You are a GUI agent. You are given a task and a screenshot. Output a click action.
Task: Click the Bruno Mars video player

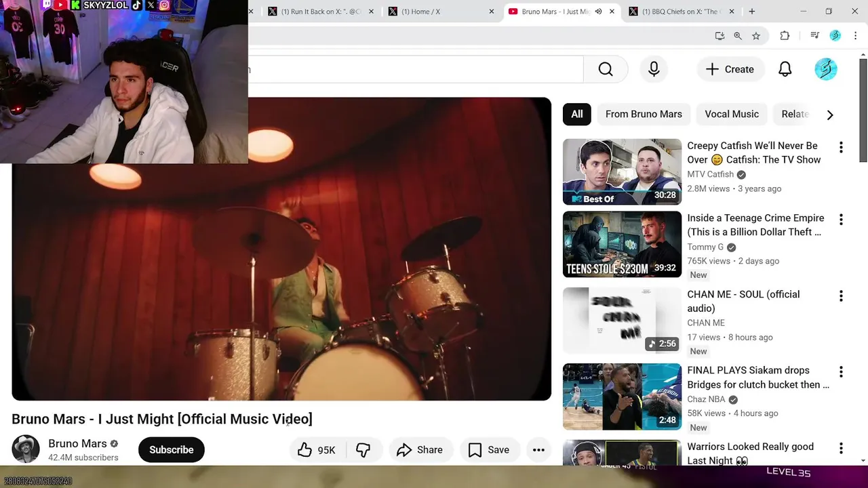(x=281, y=249)
